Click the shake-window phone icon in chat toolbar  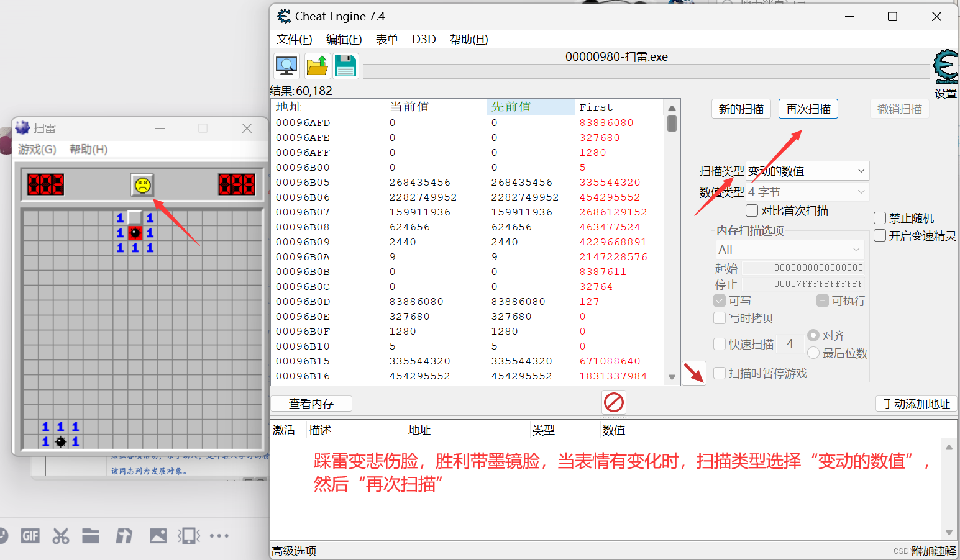point(189,536)
